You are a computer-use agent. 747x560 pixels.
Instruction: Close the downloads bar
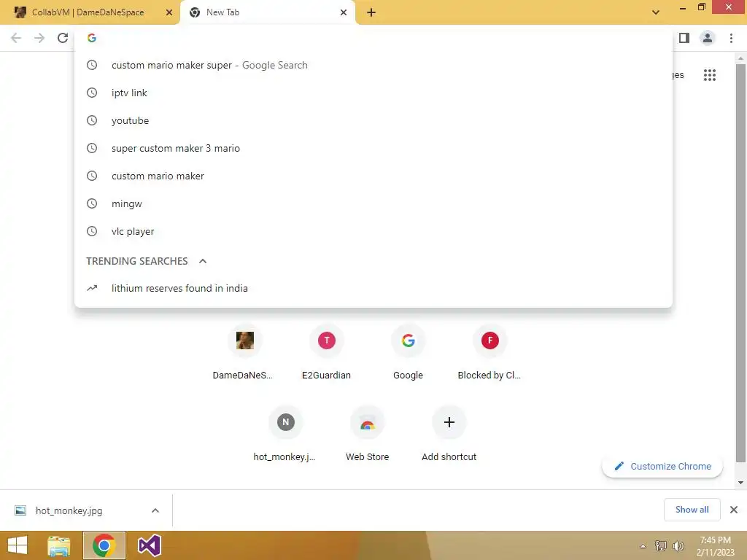734,510
